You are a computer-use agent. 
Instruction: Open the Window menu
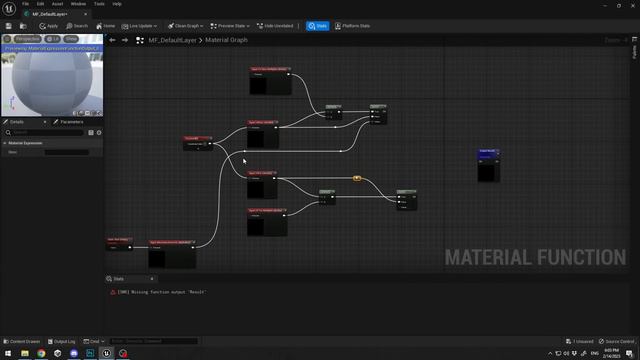point(78,4)
